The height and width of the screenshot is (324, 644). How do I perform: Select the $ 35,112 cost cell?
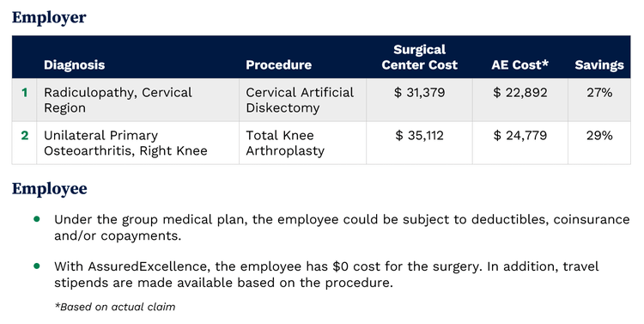coord(419,143)
